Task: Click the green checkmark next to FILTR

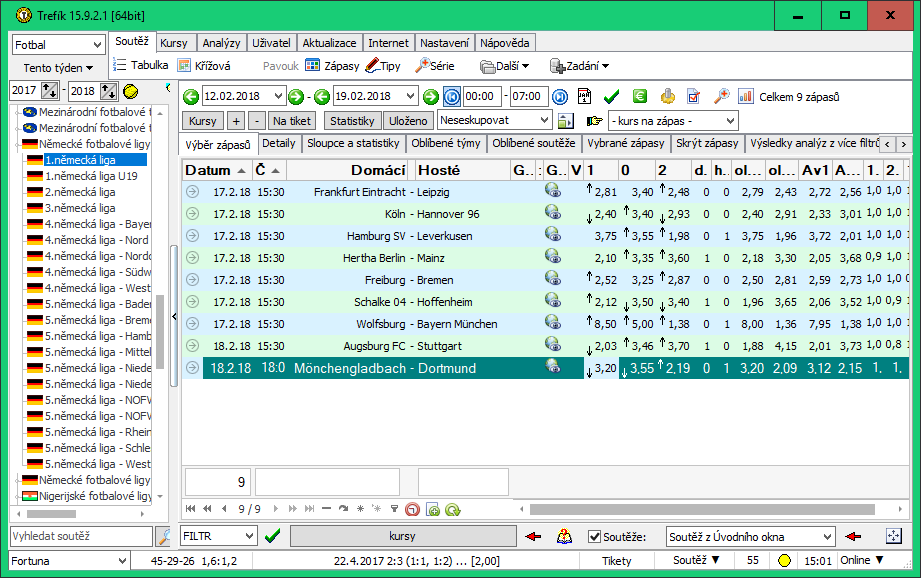Action: click(x=272, y=536)
